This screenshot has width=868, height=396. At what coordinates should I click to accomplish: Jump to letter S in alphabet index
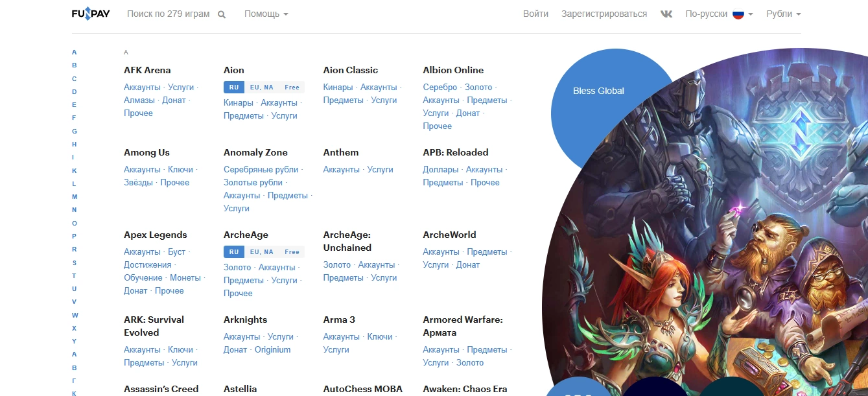tap(75, 262)
